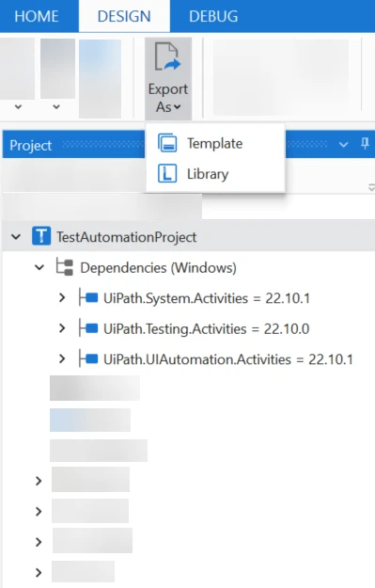Image resolution: width=375 pixels, height=588 pixels.
Task: Click the Template icon in dropdown
Action: pos(167,143)
